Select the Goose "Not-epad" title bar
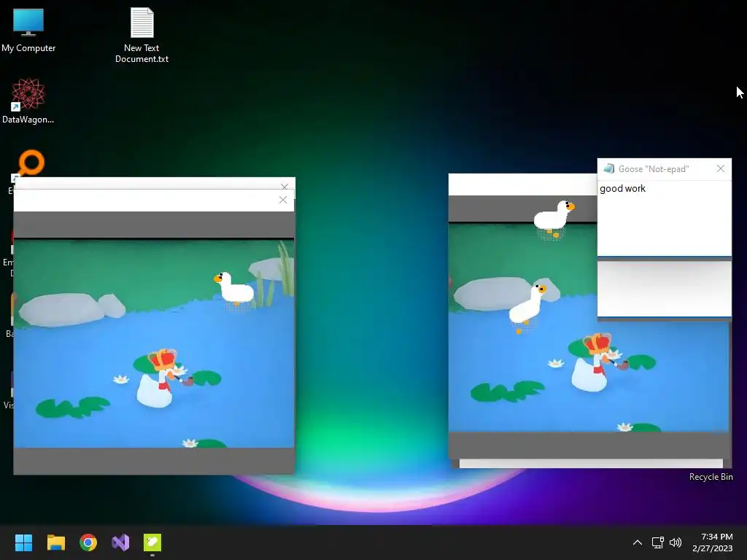This screenshot has width=747, height=560. [x=664, y=169]
